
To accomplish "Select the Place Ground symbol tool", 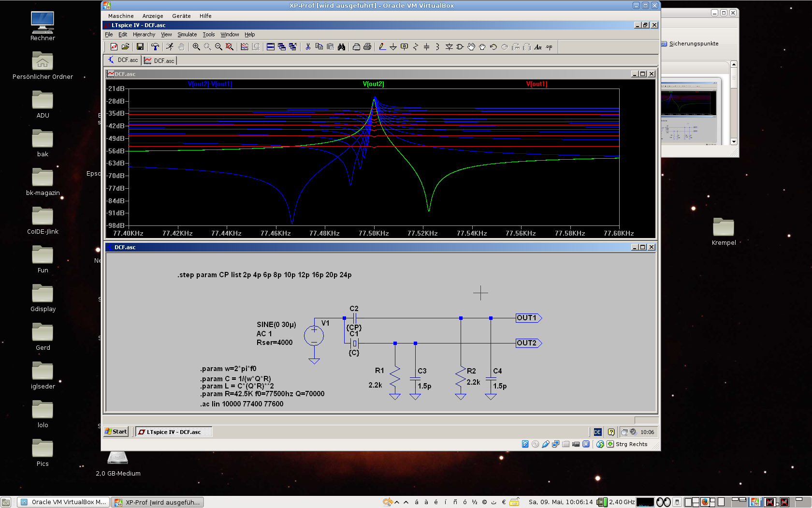I will 393,47.
